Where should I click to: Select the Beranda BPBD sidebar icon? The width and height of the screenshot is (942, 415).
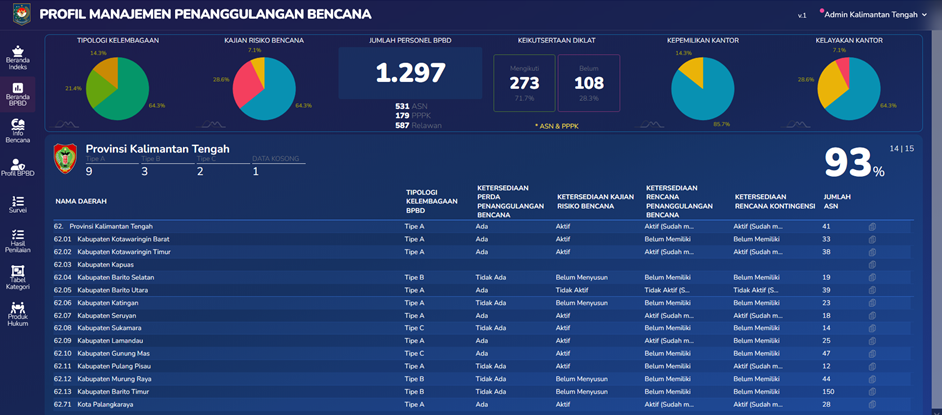17,94
